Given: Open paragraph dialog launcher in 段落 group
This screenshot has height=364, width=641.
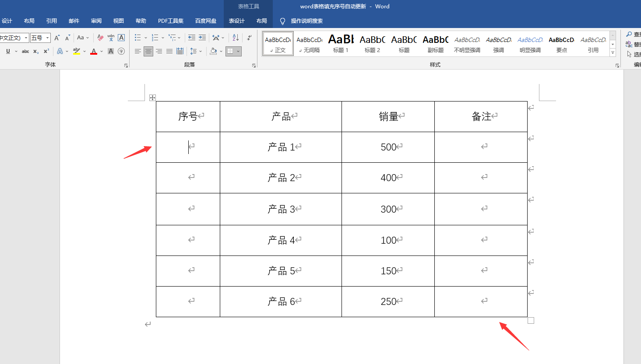Looking at the screenshot, I should (x=254, y=66).
